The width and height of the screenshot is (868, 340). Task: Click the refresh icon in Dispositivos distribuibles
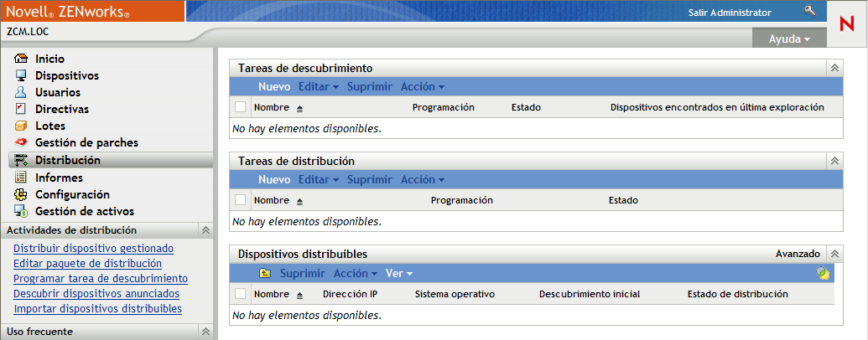click(824, 273)
